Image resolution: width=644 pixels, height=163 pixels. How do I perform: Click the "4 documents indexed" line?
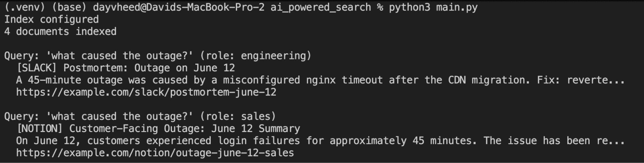point(60,32)
